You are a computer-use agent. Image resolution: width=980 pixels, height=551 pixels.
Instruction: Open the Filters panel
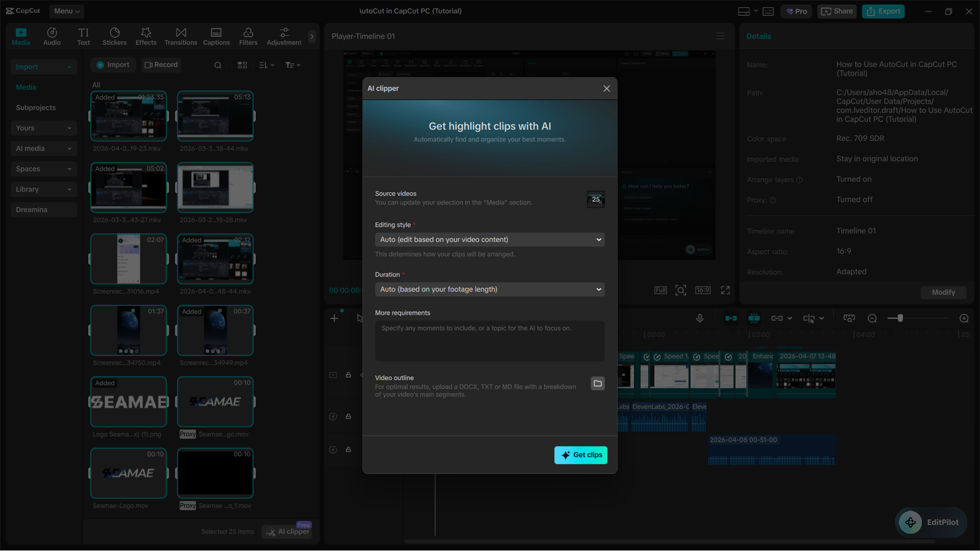click(247, 36)
